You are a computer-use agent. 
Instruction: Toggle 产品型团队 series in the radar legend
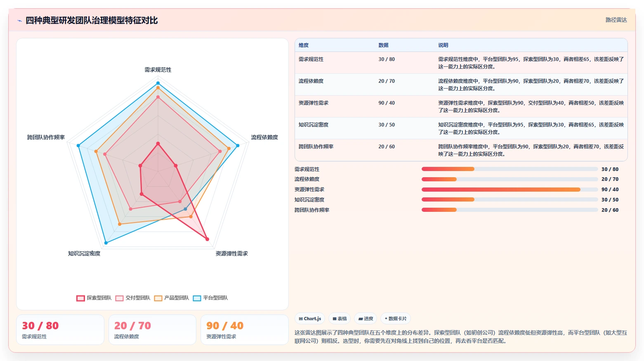[x=172, y=298]
